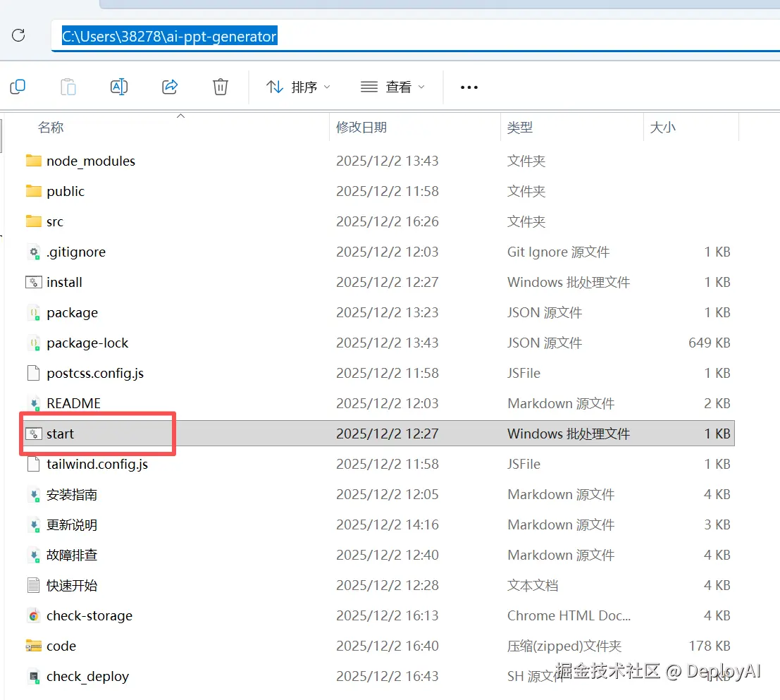Click "文本文档" type of 快速开始

click(532, 586)
